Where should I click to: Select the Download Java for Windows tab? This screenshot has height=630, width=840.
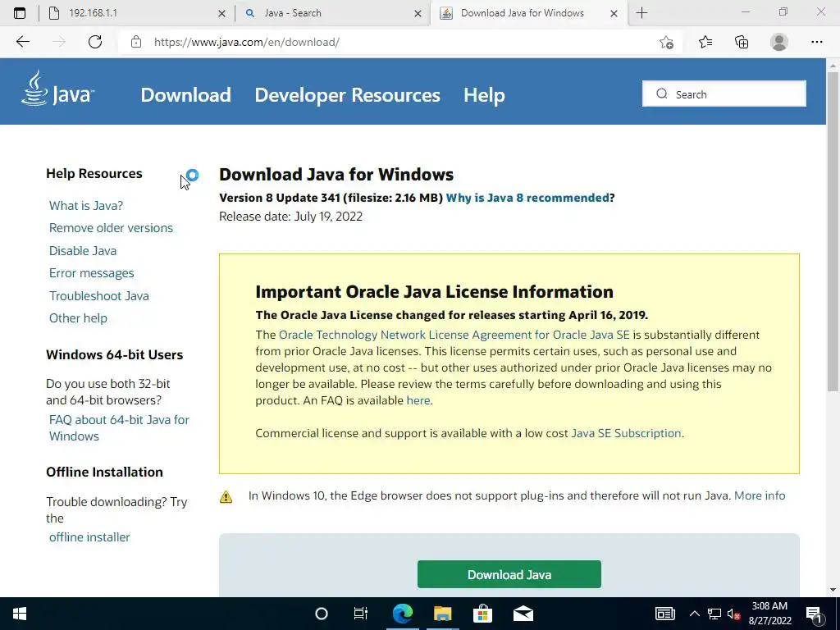527,13
